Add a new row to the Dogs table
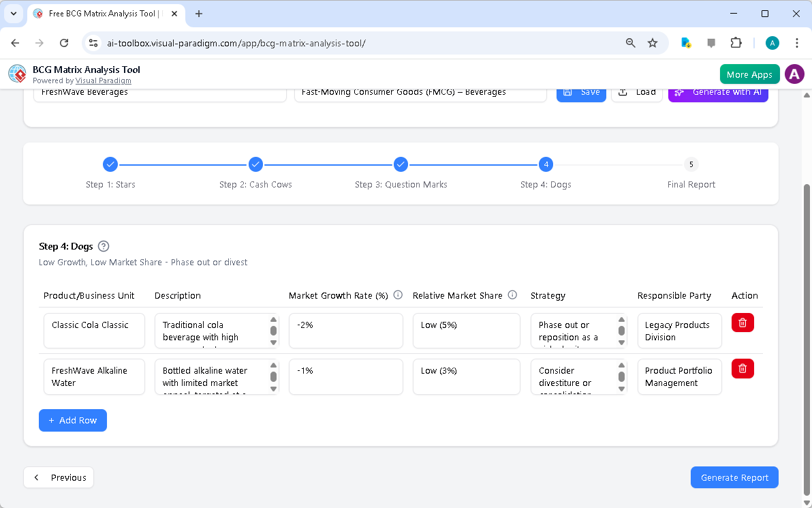The width and height of the screenshot is (812, 508). click(x=72, y=420)
